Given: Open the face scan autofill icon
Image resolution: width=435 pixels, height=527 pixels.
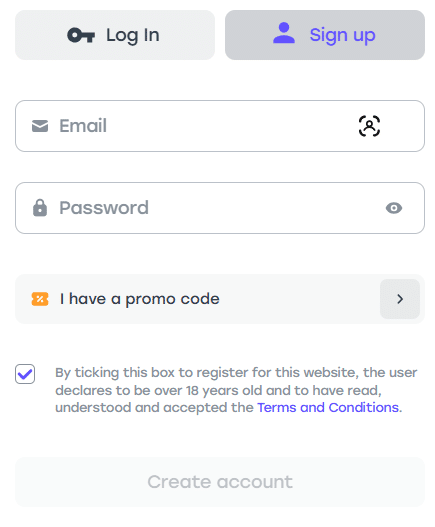Looking at the screenshot, I should [369, 126].
